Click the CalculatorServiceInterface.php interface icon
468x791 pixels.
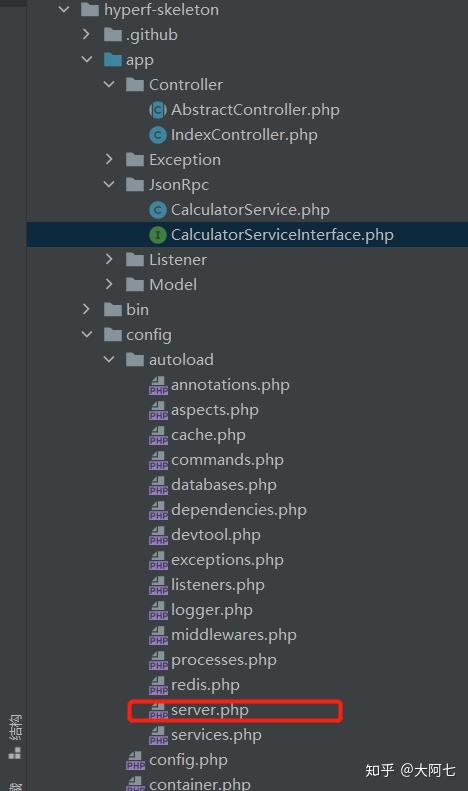[158, 235]
